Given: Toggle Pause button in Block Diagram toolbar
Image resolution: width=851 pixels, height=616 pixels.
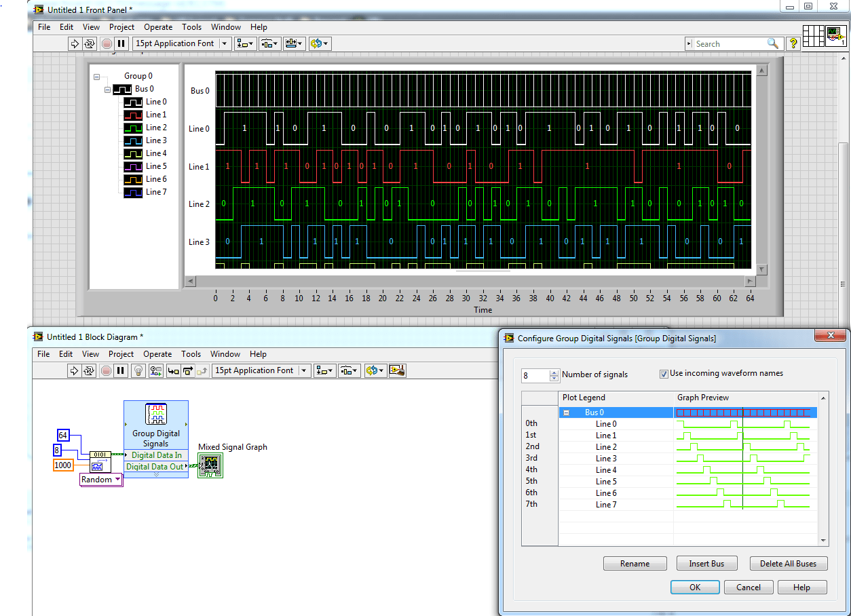Looking at the screenshot, I should [x=121, y=370].
